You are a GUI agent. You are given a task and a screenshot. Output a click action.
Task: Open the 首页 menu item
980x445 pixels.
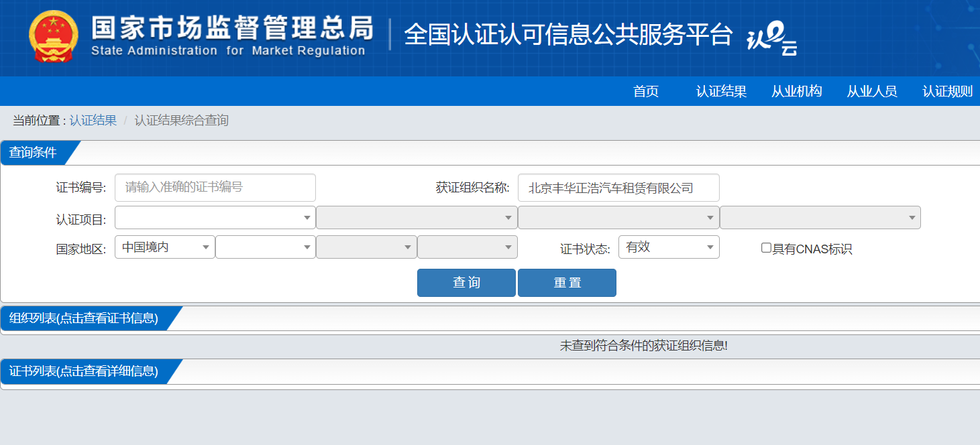646,91
